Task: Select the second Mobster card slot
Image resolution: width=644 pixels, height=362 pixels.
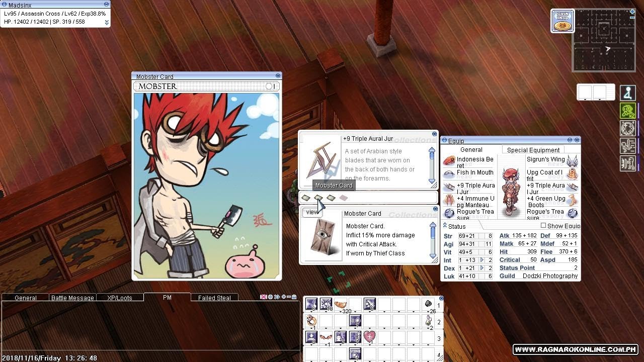Action: (x=318, y=198)
